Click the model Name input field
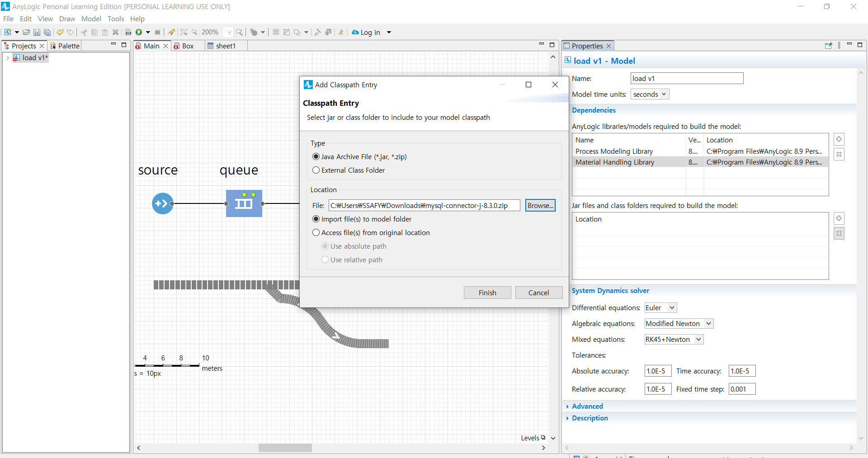 pyautogui.click(x=687, y=78)
